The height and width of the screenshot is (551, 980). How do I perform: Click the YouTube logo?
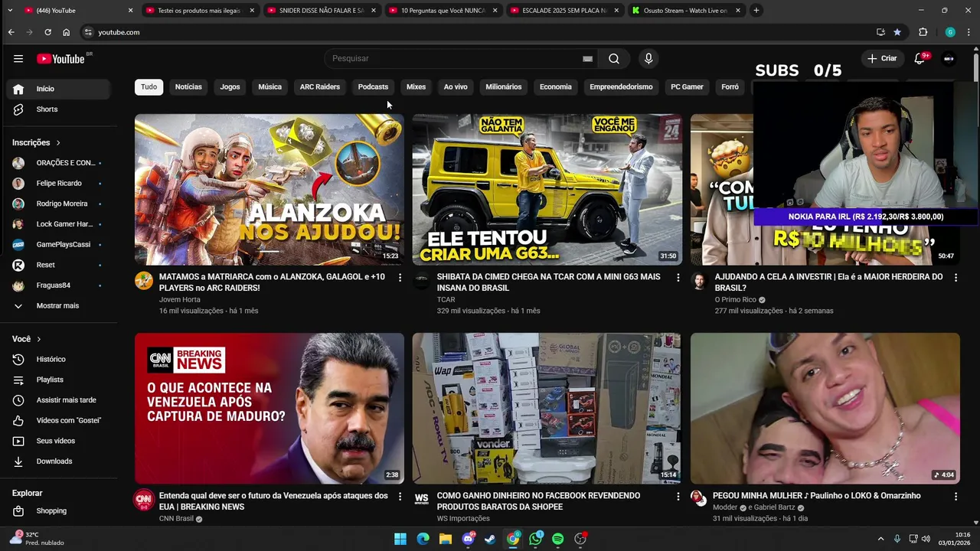point(60,59)
